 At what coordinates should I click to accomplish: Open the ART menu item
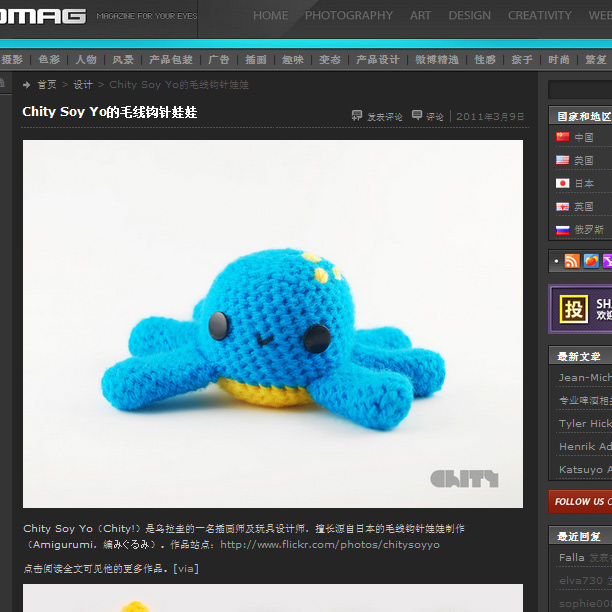tap(420, 15)
